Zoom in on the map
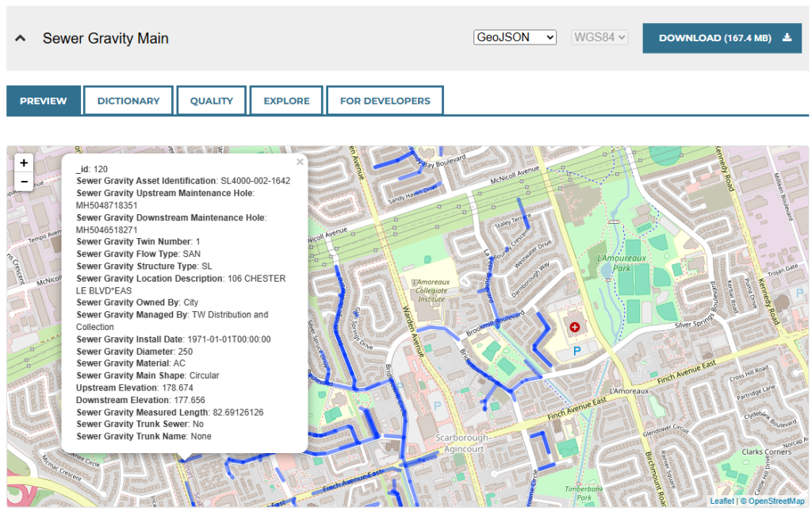812x511 pixels. tap(24, 163)
